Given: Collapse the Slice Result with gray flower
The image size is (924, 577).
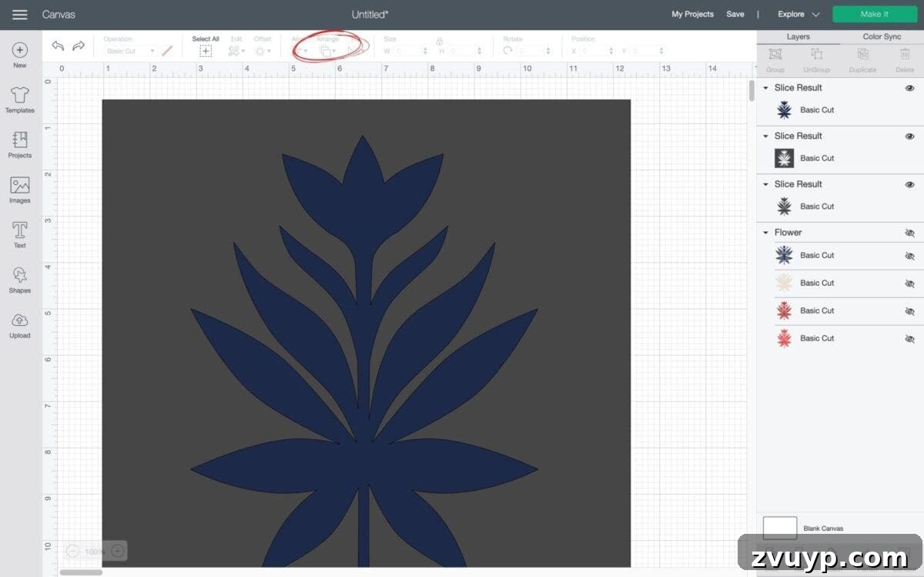Looking at the screenshot, I should (765, 184).
